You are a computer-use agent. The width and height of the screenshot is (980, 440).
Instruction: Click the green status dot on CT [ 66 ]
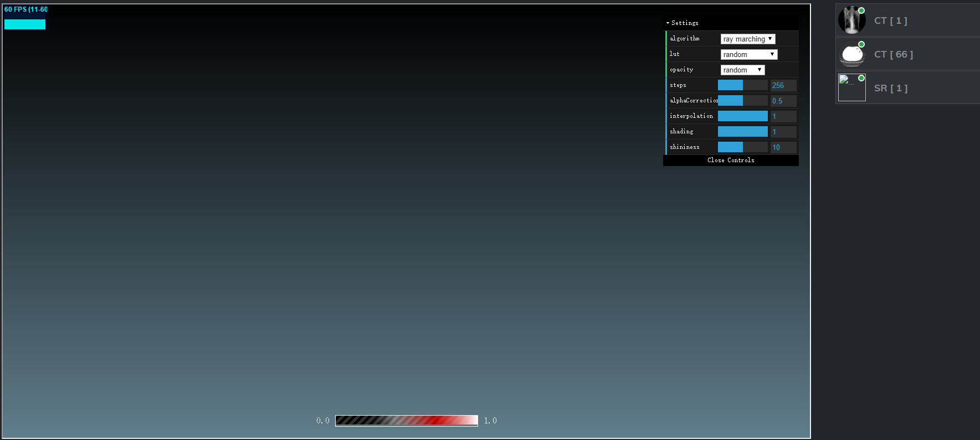(x=861, y=44)
